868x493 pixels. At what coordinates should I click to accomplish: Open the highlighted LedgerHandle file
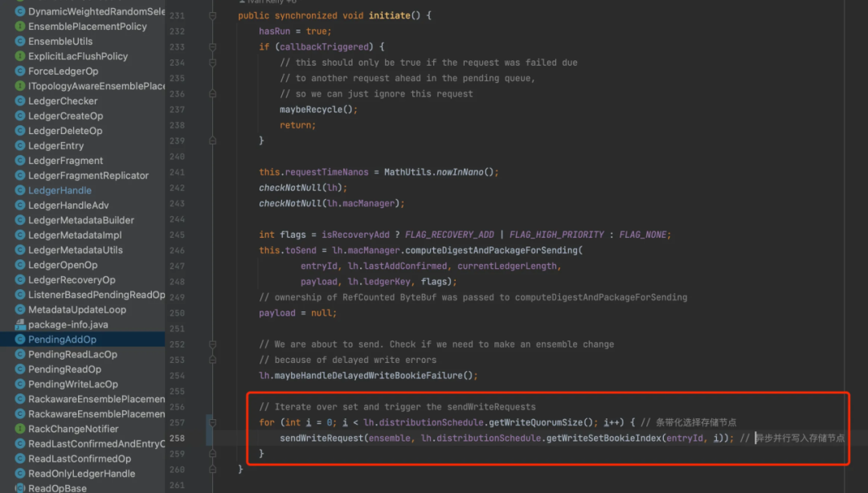coord(59,190)
